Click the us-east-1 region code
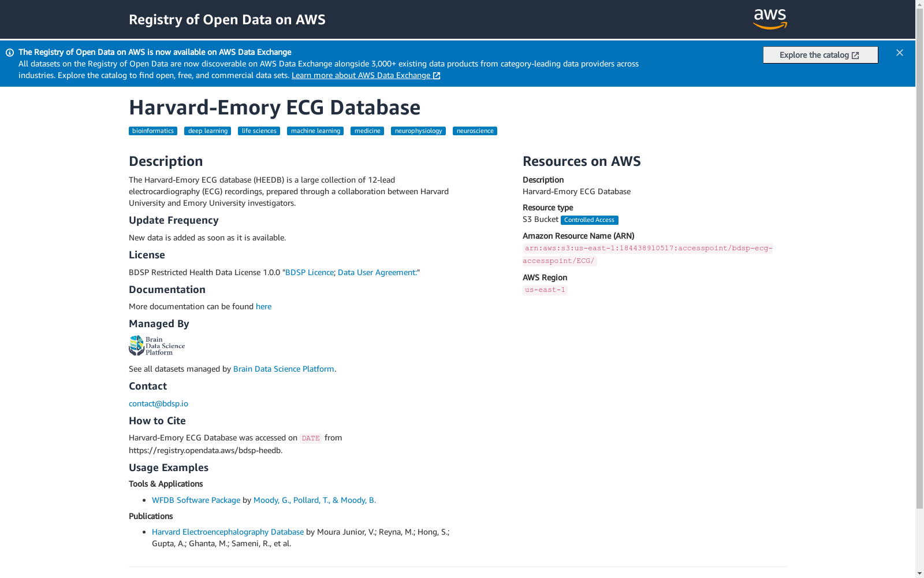 (x=545, y=290)
